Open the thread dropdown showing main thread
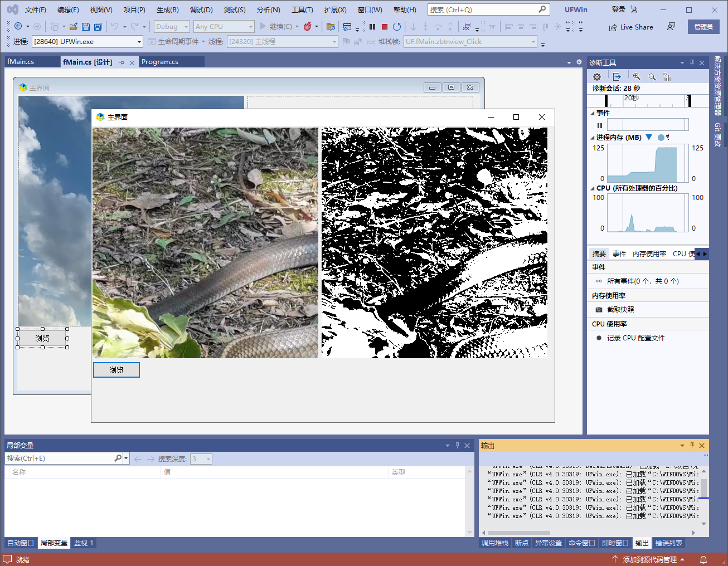 pyautogui.click(x=283, y=42)
